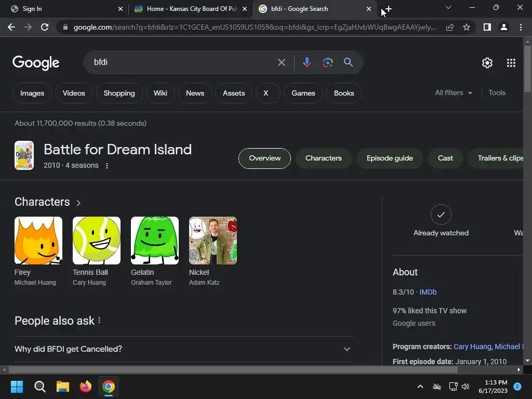The image size is (532, 399).
Task: Click the horizontal scrollbar thumb
Action: pos(233,369)
